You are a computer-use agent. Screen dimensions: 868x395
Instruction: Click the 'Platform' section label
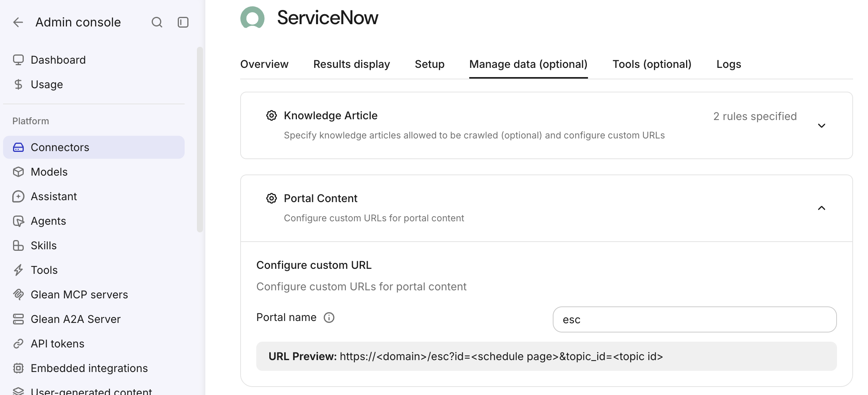pyautogui.click(x=31, y=121)
